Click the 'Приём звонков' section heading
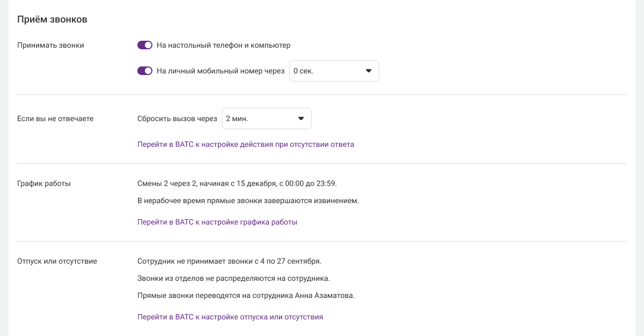Screen dimensions: 644x336 (x=52, y=19)
